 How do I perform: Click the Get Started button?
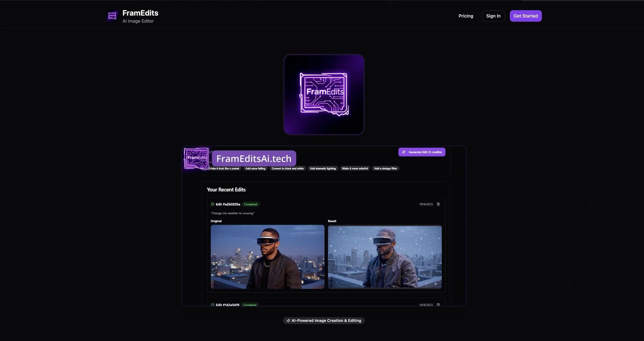tap(525, 16)
